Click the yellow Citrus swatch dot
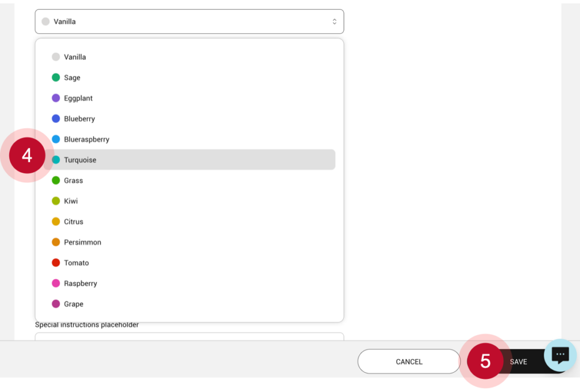 click(x=56, y=221)
